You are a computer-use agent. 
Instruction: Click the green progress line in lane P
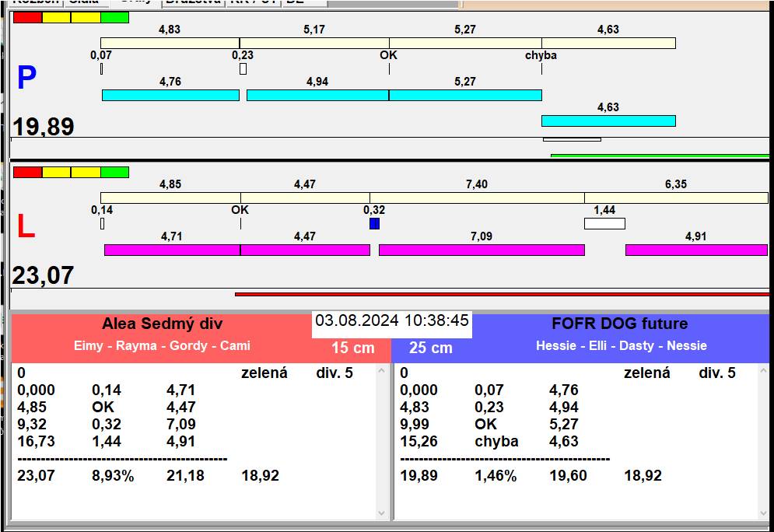[x=660, y=156]
